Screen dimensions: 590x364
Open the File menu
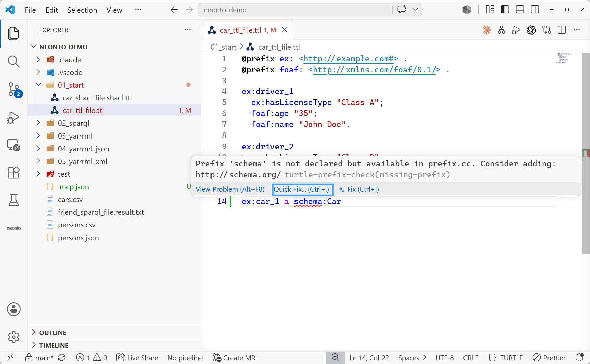click(30, 10)
